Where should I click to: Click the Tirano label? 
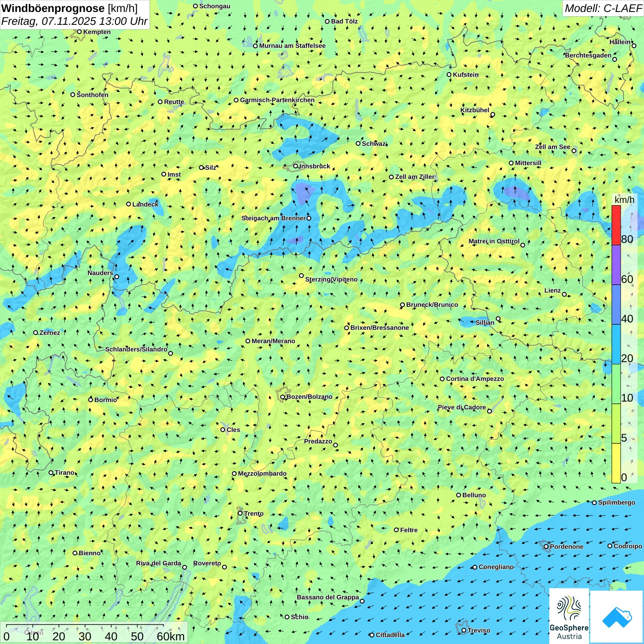(x=64, y=472)
